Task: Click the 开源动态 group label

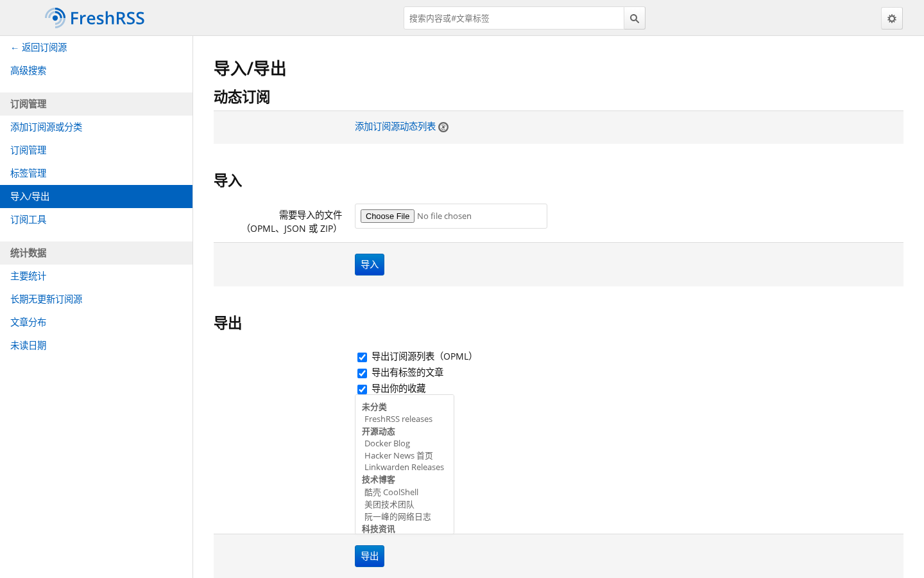Action: coord(379,432)
